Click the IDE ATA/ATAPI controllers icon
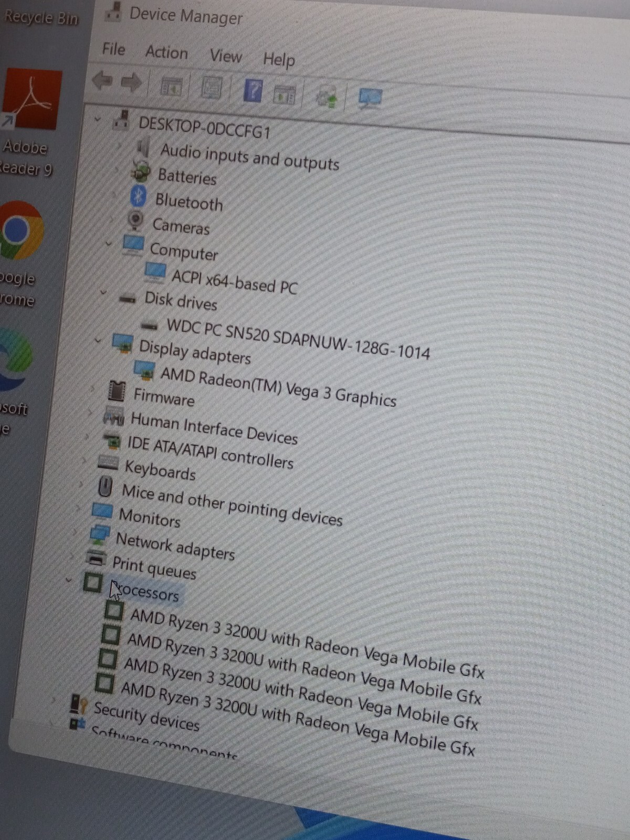 tap(111, 440)
